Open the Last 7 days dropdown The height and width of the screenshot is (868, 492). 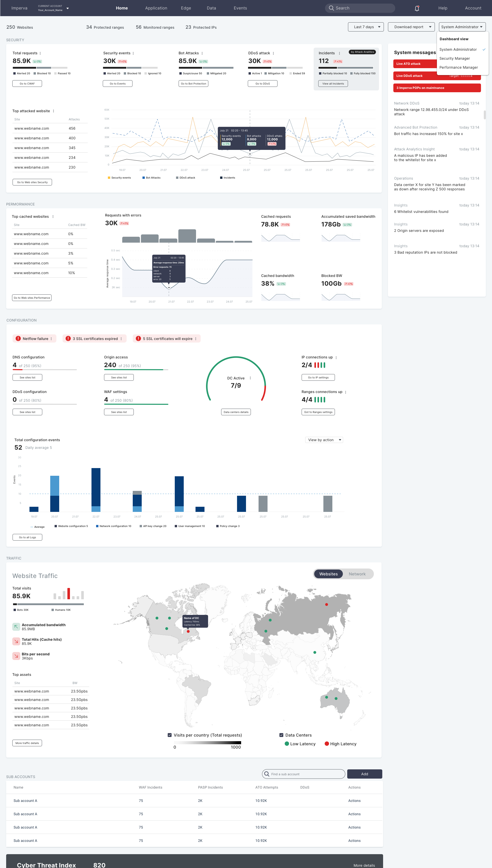(366, 27)
